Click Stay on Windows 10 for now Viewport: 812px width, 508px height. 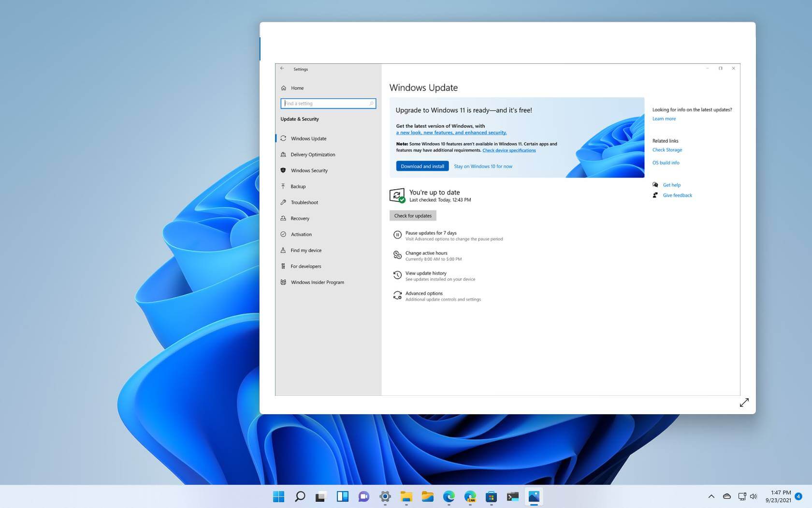pyautogui.click(x=483, y=166)
